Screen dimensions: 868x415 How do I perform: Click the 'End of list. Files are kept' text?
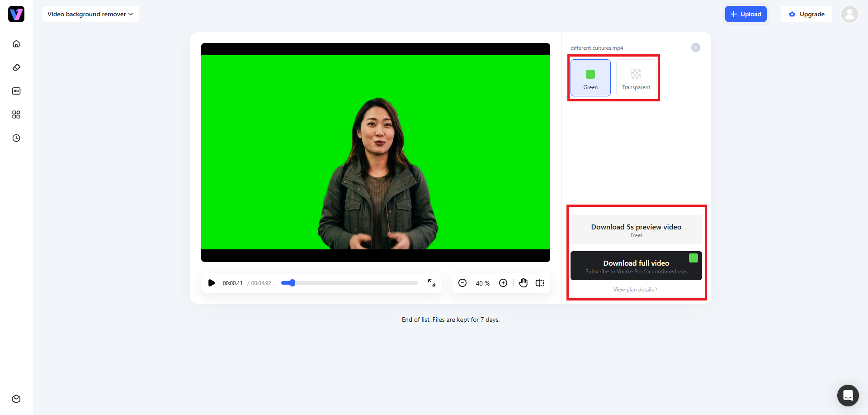click(x=451, y=320)
